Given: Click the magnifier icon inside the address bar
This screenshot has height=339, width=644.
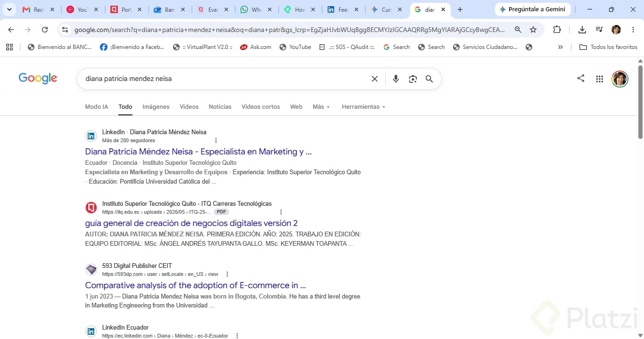Looking at the screenshot, I should [518, 30].
